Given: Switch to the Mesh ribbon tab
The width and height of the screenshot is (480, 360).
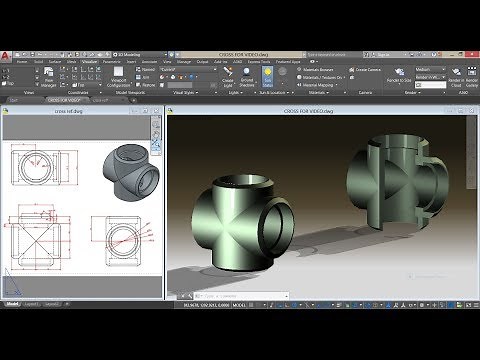Looking at the screenshot, I should pyautogui.click(x=71, y=62).
